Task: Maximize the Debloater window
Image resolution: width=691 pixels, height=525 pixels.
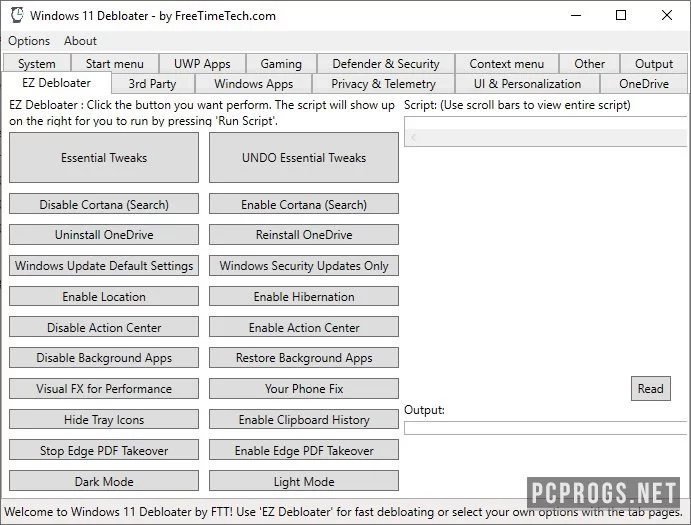Action: (x=621, y=15)
